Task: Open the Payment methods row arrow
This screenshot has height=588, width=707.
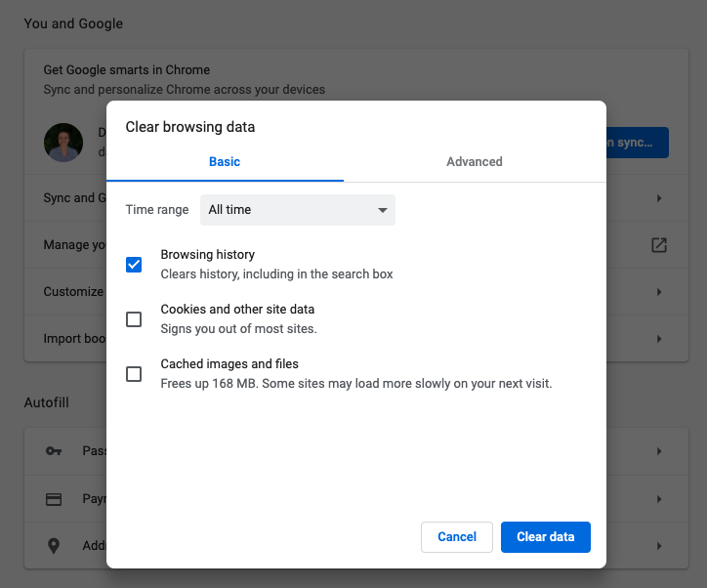Action: 659,499
